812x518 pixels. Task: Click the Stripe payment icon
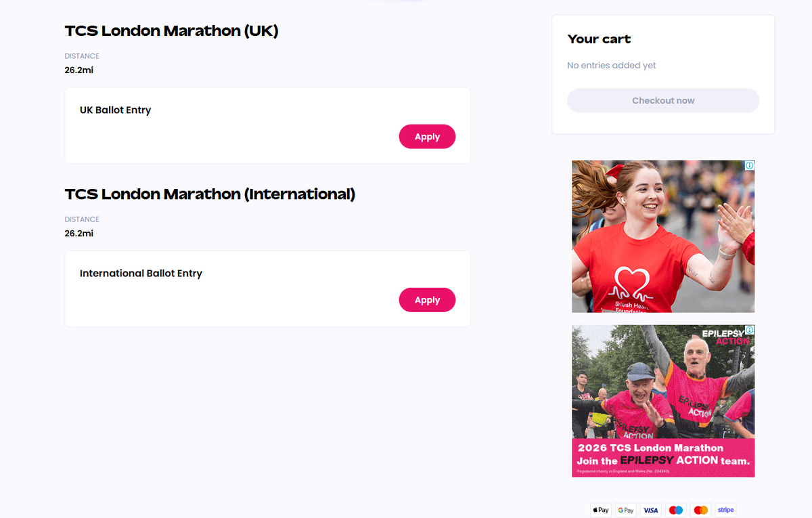point(726,510)
